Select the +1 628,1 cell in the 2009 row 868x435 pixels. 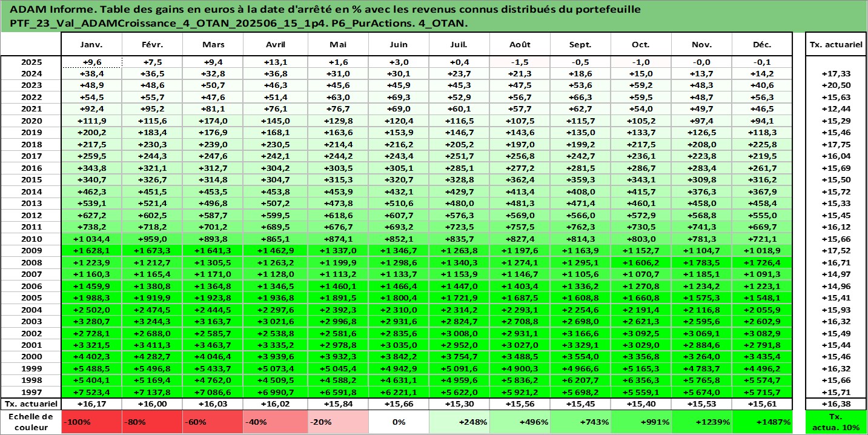tap(92, 251)
